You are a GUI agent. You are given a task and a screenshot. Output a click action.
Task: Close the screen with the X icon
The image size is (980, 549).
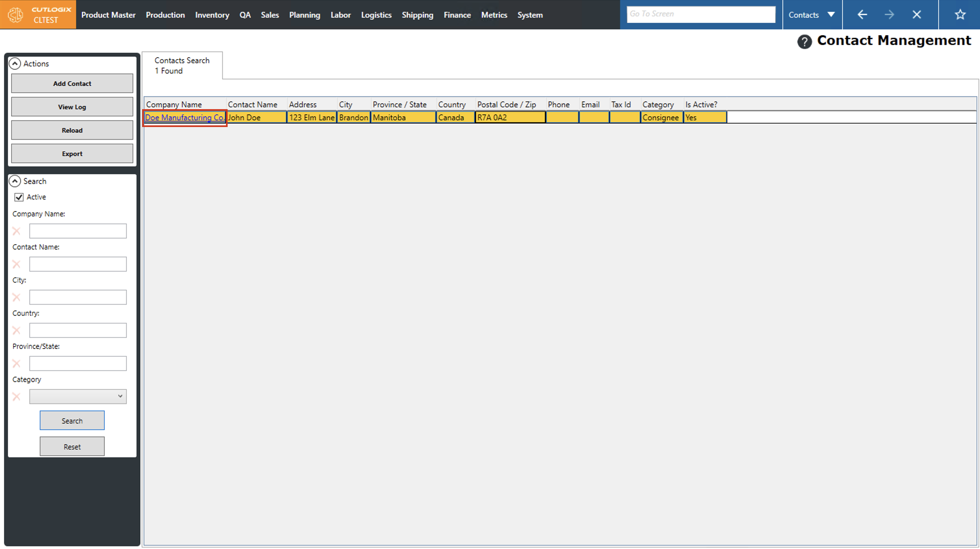point(916,15)
